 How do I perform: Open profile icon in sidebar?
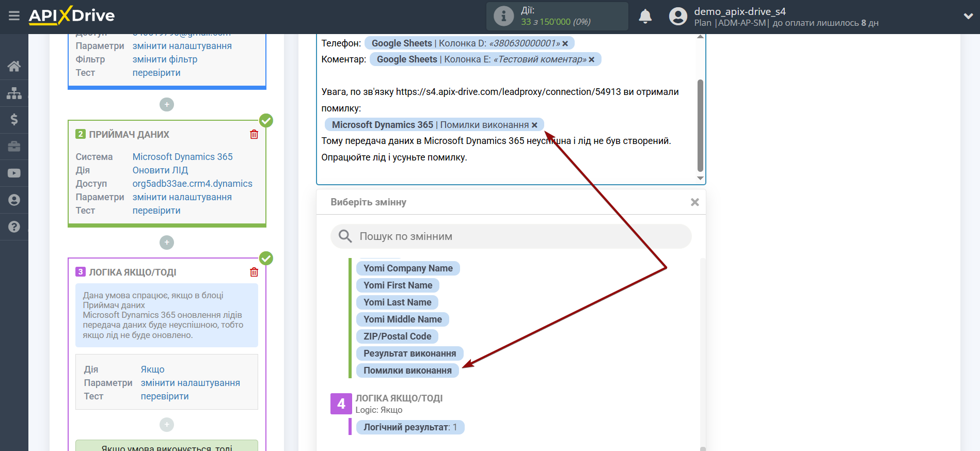coord(14,200)
